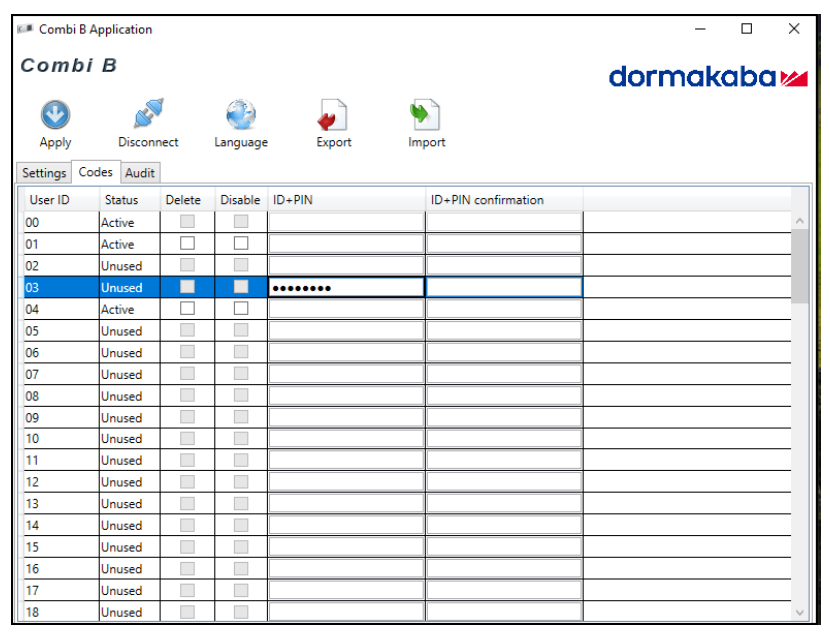The height and width of the screenshot is (632, 830).
Task: Click scrollbar up arrow in codes list
Action: click(799, 221)
